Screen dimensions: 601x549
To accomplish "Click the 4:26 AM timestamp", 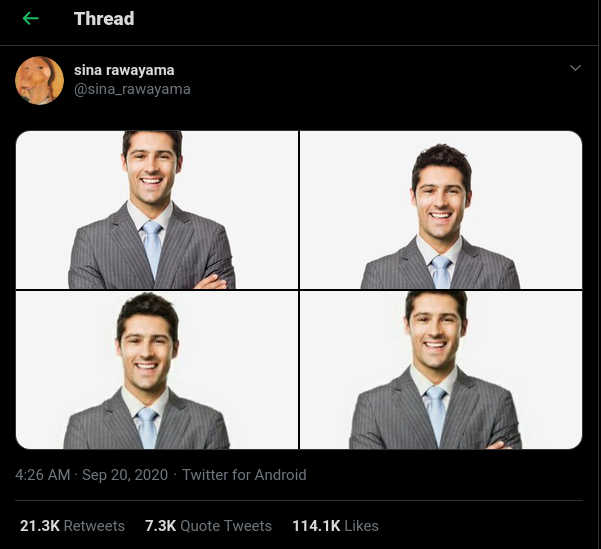I will (42, 475).
